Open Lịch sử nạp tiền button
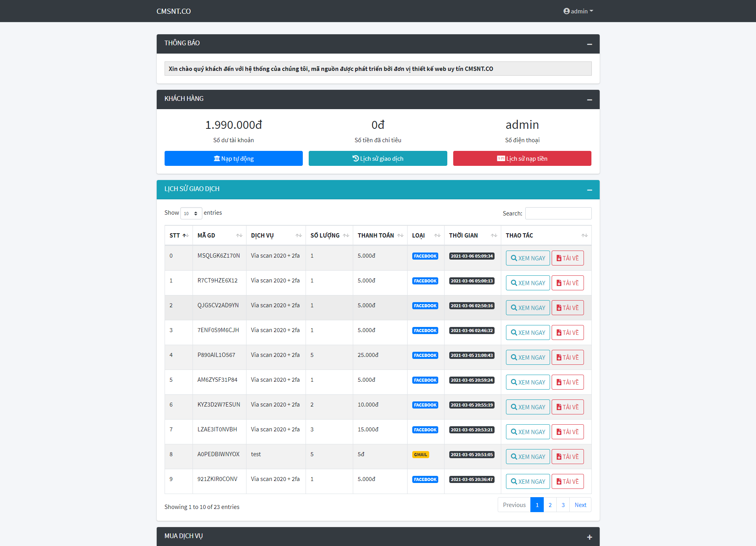 pos(522,158)
